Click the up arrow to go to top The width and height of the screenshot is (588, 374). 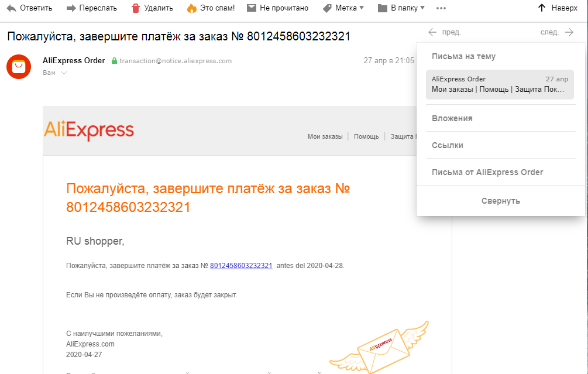tap(542, 8)
